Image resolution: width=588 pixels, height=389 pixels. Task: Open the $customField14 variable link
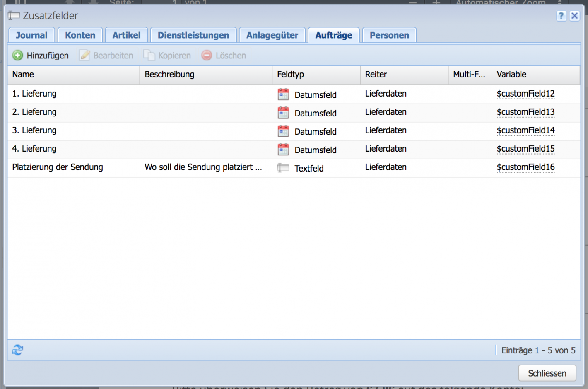[x=525, y=130]
